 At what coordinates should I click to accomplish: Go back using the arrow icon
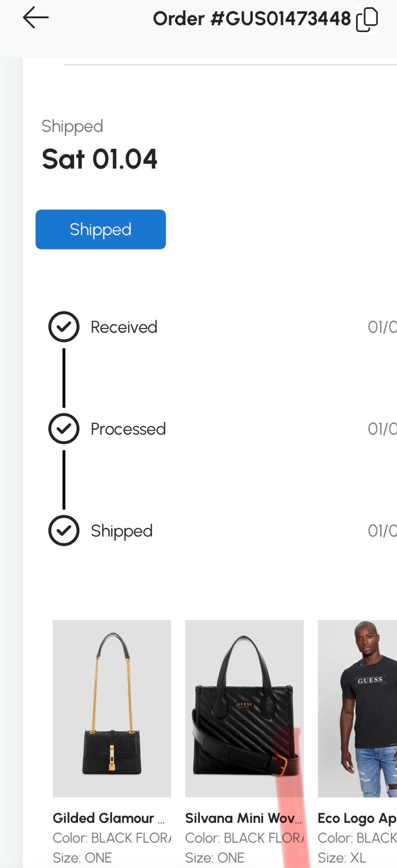36,17
